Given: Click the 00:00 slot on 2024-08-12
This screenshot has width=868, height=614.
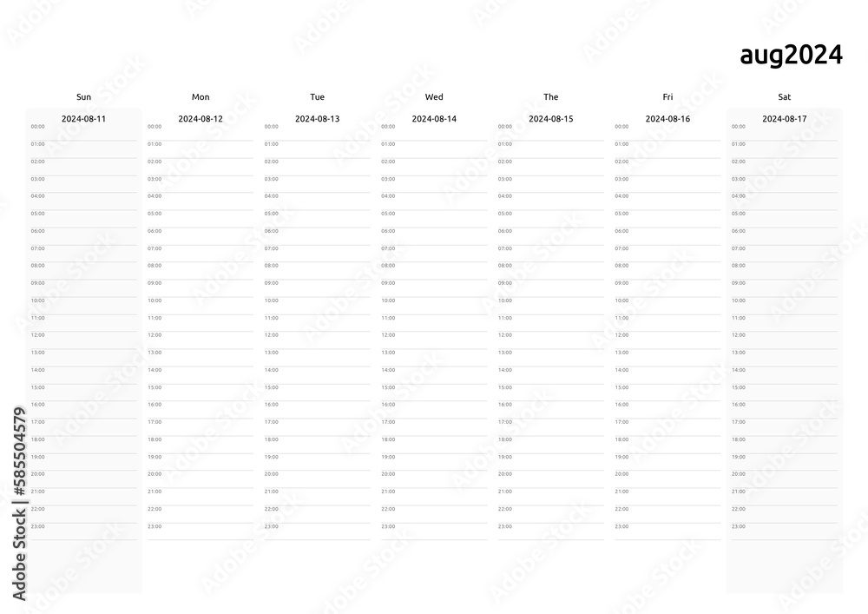Looking at the screenshot, I should (x=201, y=132).
